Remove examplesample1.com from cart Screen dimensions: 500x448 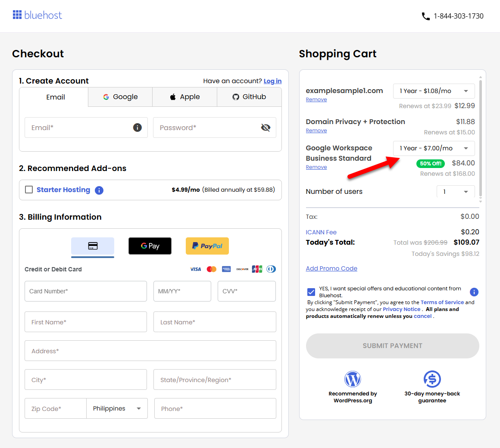point(316,100)
